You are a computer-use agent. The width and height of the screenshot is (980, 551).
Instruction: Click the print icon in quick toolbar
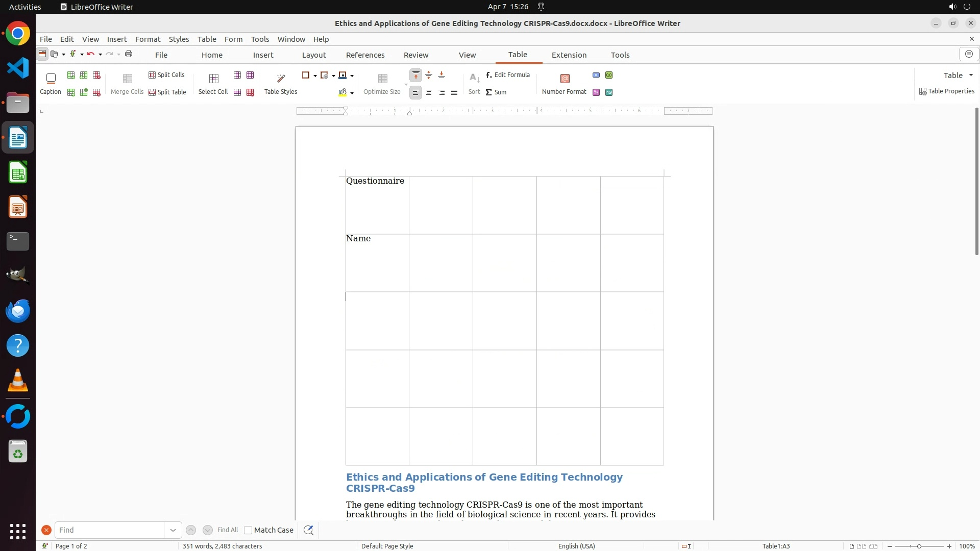tap(129, 54)
